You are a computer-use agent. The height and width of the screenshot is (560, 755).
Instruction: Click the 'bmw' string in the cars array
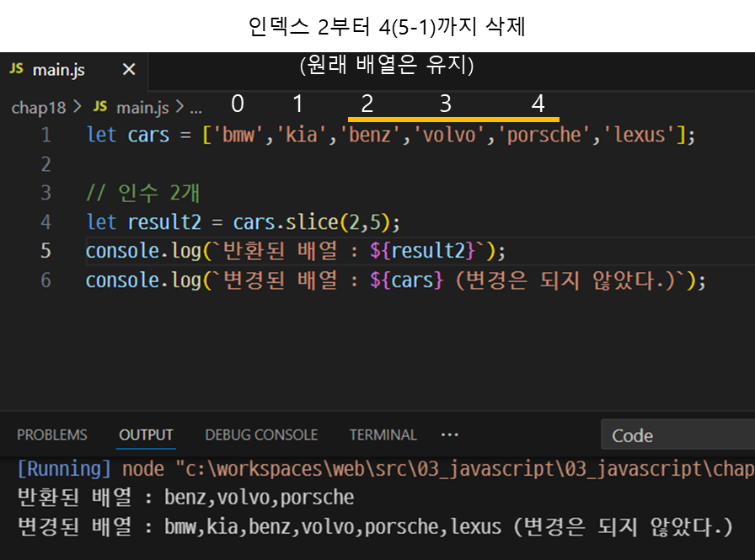(238, 135)
